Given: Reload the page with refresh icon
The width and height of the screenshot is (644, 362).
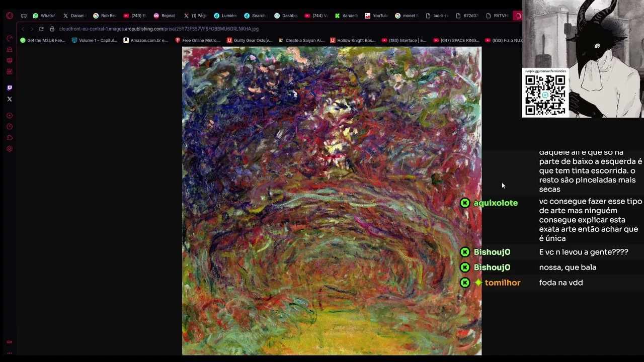Looking at the screenshot, I should [41, 29].
